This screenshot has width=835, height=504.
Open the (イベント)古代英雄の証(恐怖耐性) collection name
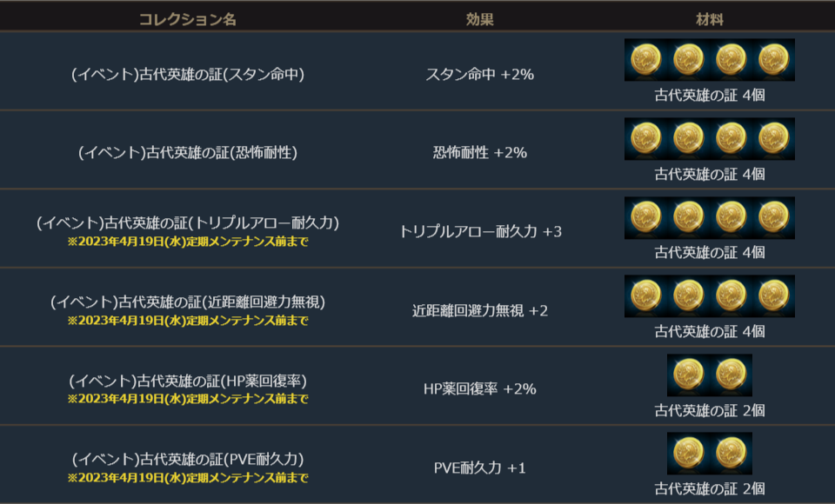click(x=188, y=153)
